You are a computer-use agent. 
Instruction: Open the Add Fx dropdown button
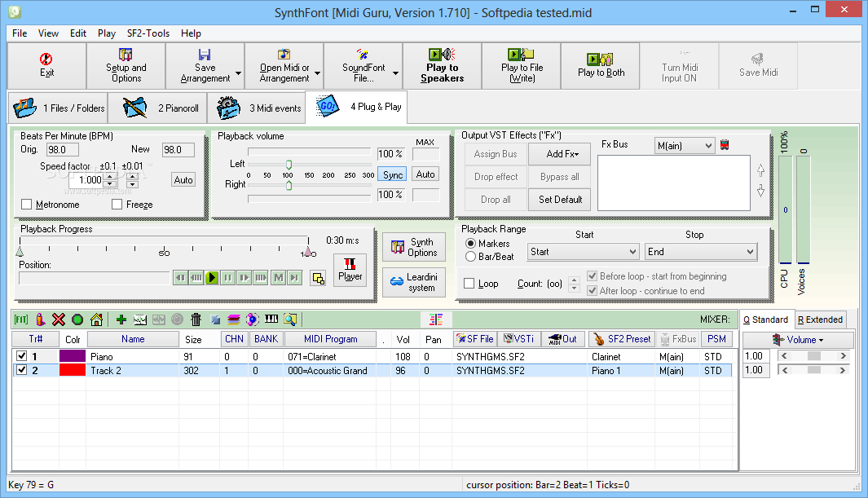pyautogui.click(x=559, y=154)
